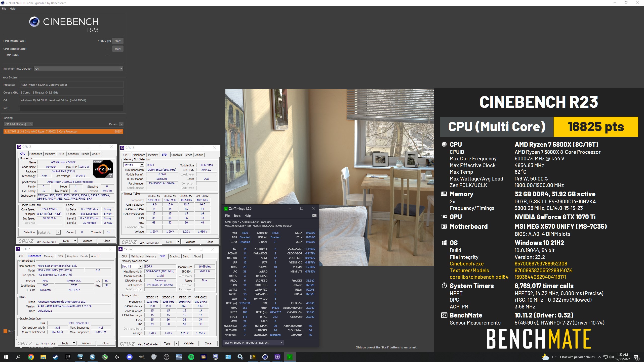Open OBS Studio from the taskbar
This screenshot has width=644, height=362.
tap(166, 357)
